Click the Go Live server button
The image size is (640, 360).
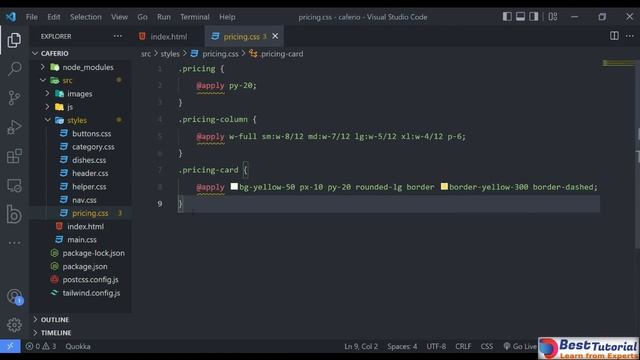(520, 346)
